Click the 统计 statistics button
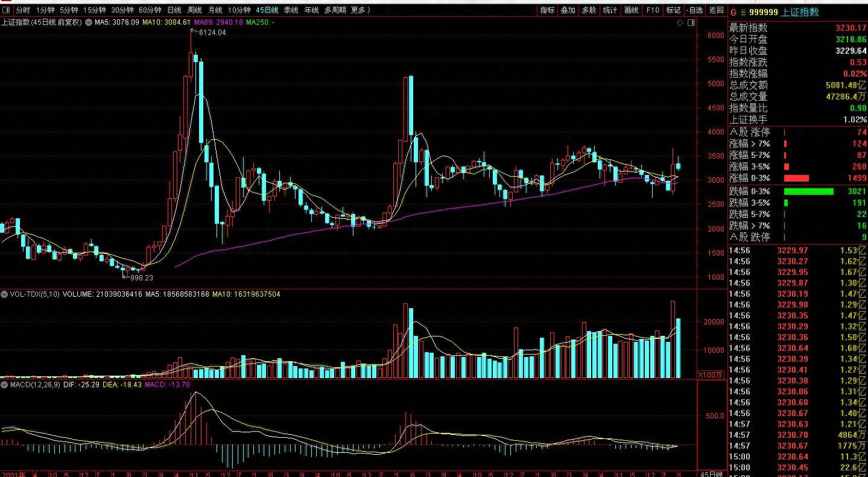 610,10
